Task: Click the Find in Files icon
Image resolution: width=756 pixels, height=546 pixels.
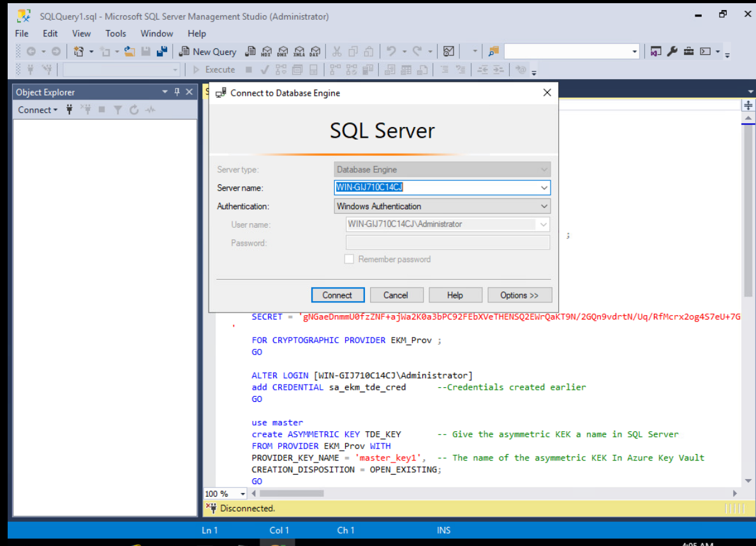Action: (493, 52)
